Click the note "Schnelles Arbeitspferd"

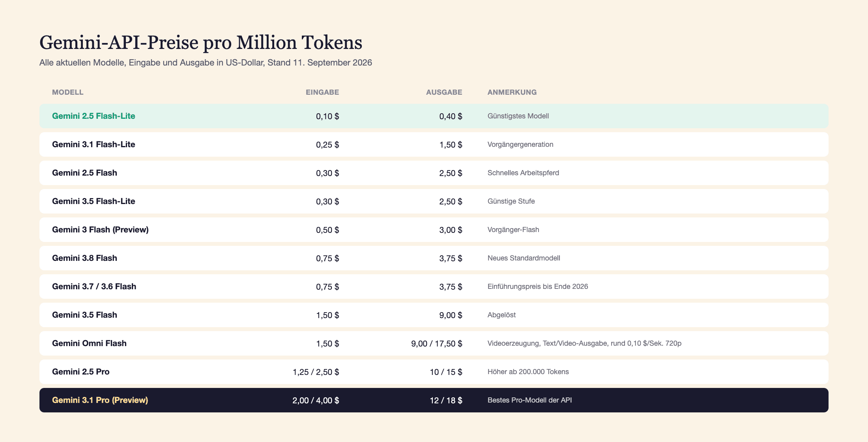pyautogui.click(x=523, y=173)
